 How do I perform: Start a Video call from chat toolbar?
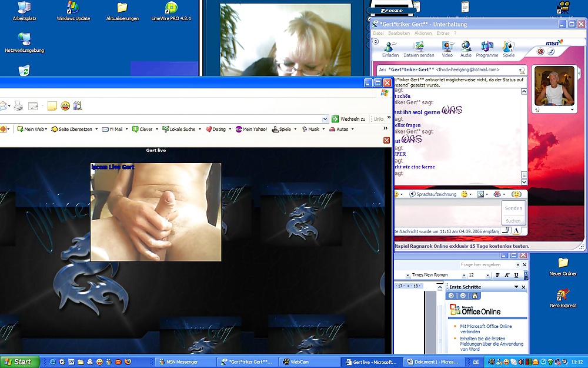click(447, 48)
